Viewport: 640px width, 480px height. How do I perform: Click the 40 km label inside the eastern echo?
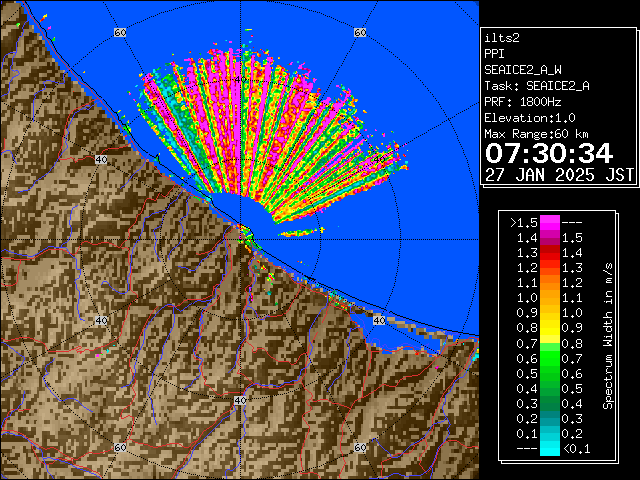tap(379, 159)
